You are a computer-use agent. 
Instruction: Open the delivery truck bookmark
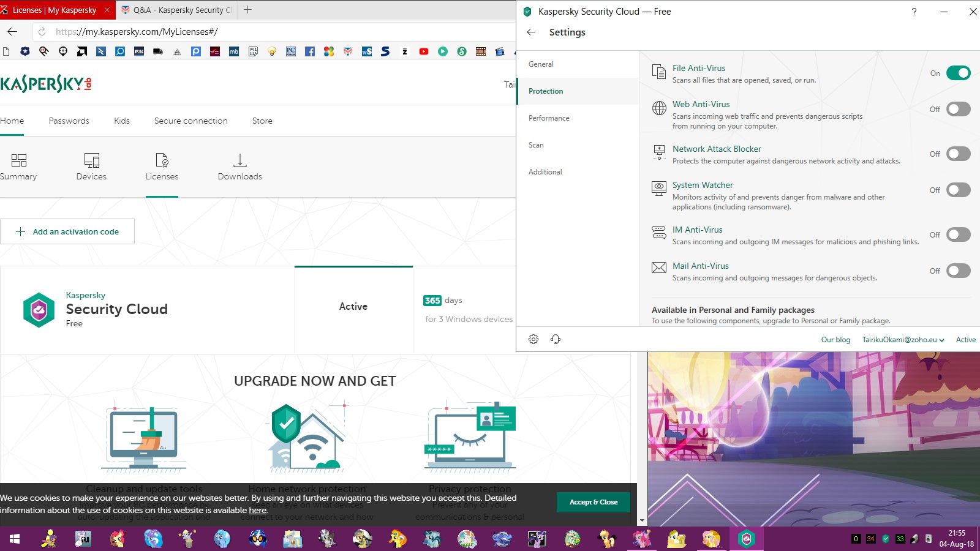pyautogui.click(x=158, y=52)
